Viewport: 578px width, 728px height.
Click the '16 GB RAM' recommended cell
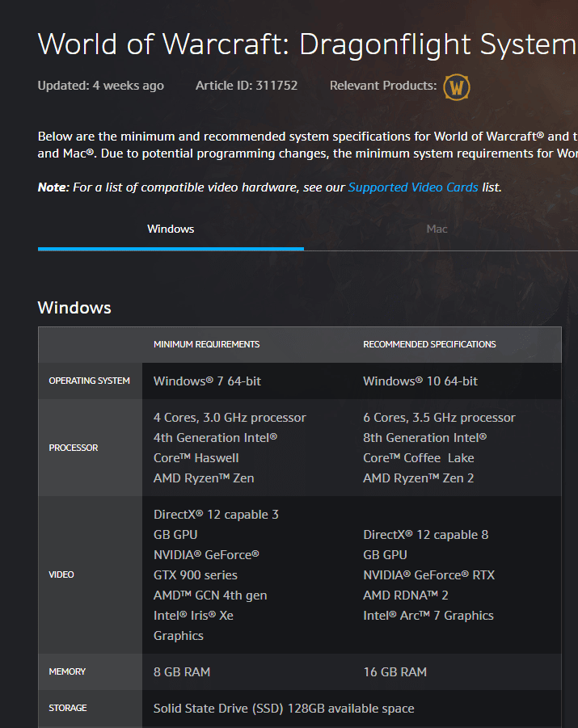pyautogui.click(x=394, y=671)
